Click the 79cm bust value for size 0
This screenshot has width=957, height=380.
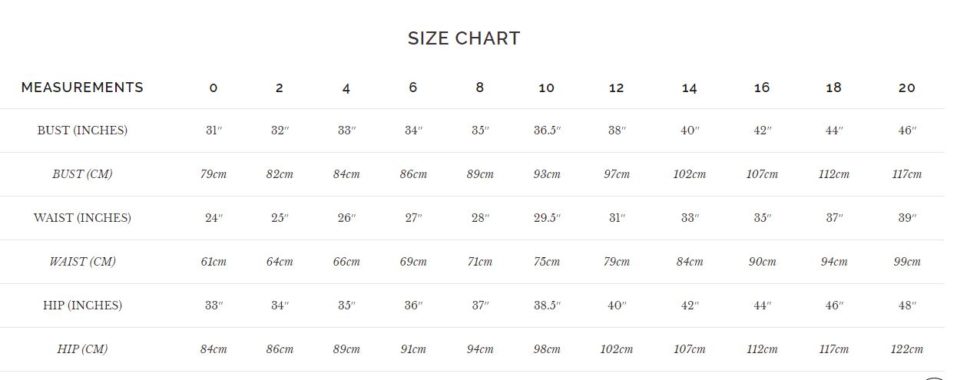click(214, 174)
